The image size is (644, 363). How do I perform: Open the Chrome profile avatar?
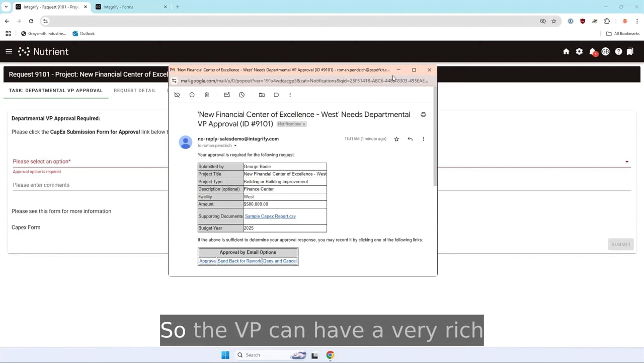625,21
